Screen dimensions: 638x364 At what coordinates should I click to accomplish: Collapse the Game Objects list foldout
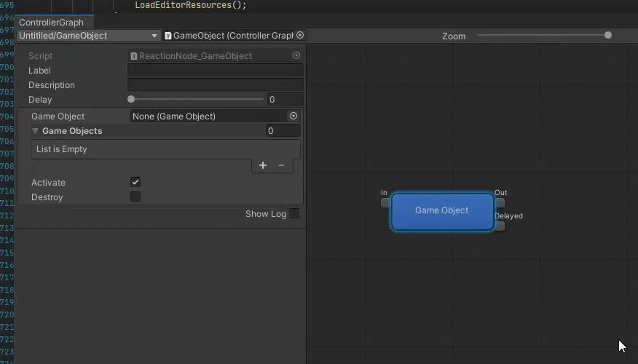click(36, 131)
